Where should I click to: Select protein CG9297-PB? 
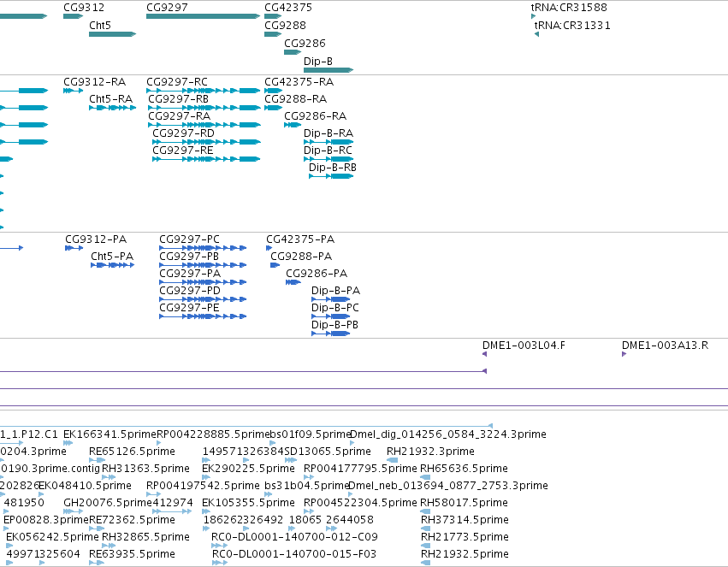[189, 257]
